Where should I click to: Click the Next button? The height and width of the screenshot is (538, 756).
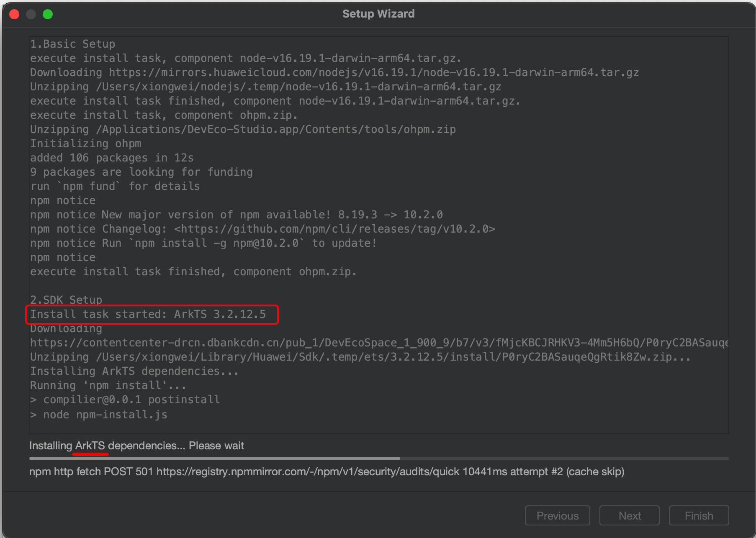(629, 515)
